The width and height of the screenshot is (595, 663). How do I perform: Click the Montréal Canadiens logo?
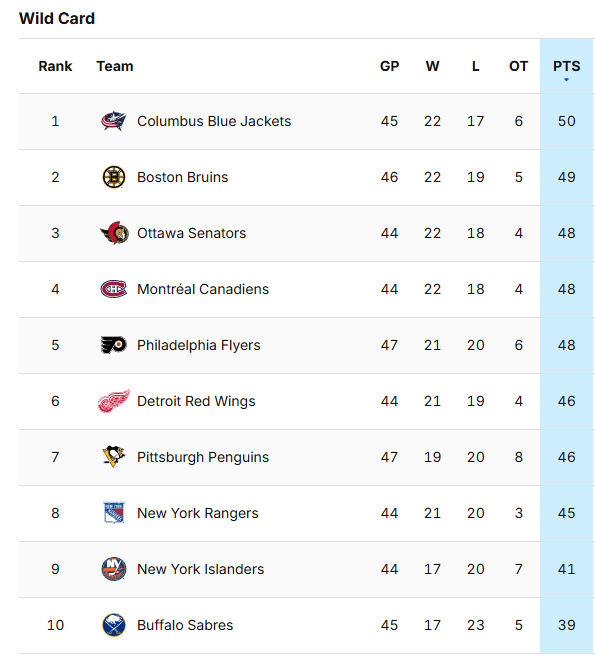(114, 289)
